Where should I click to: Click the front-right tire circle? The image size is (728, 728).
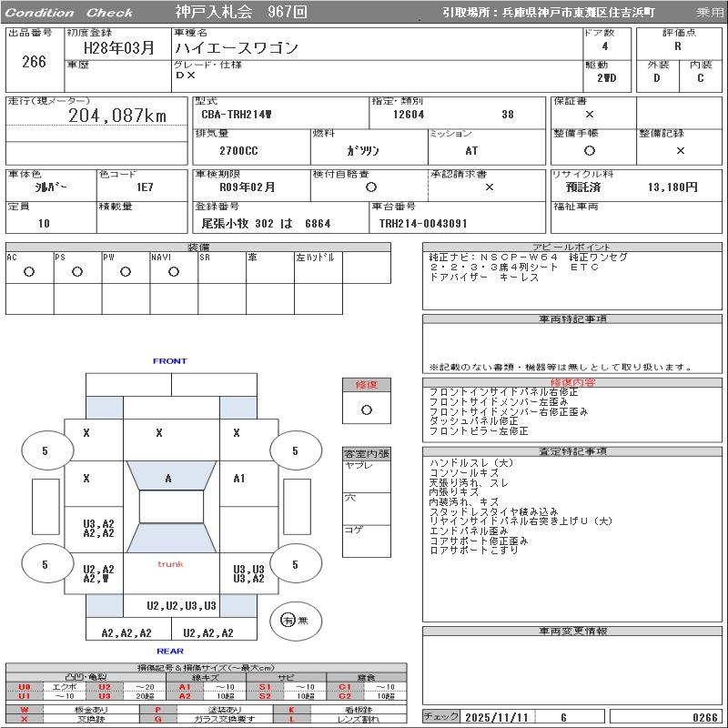(x=295, y=450)
